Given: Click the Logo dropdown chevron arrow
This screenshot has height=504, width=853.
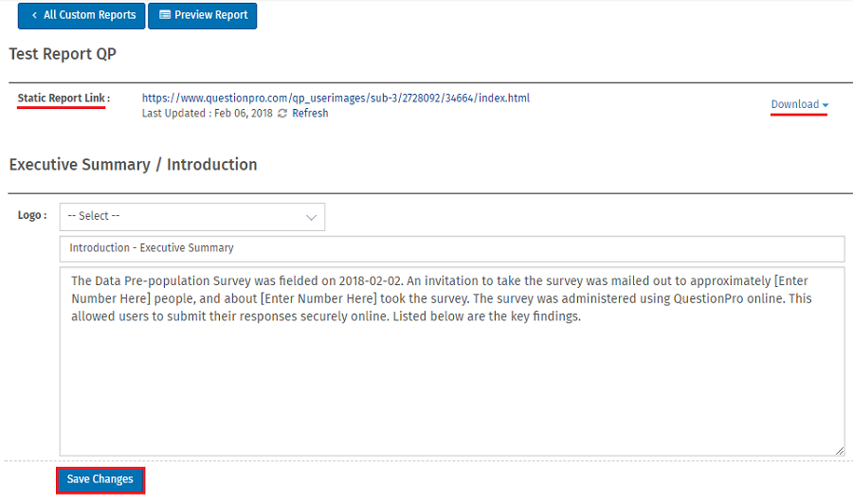Looking at the screenshot, I should pos(311,217).
